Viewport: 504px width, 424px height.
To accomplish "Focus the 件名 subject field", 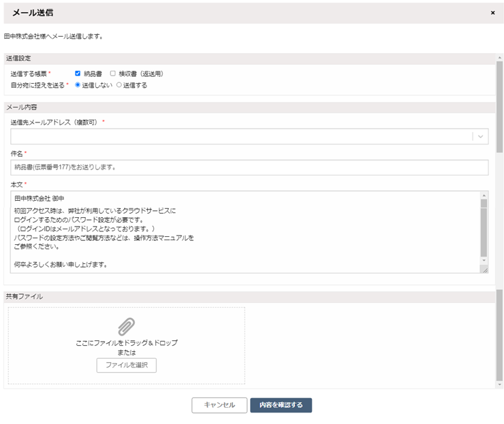I will coord(249,167).
